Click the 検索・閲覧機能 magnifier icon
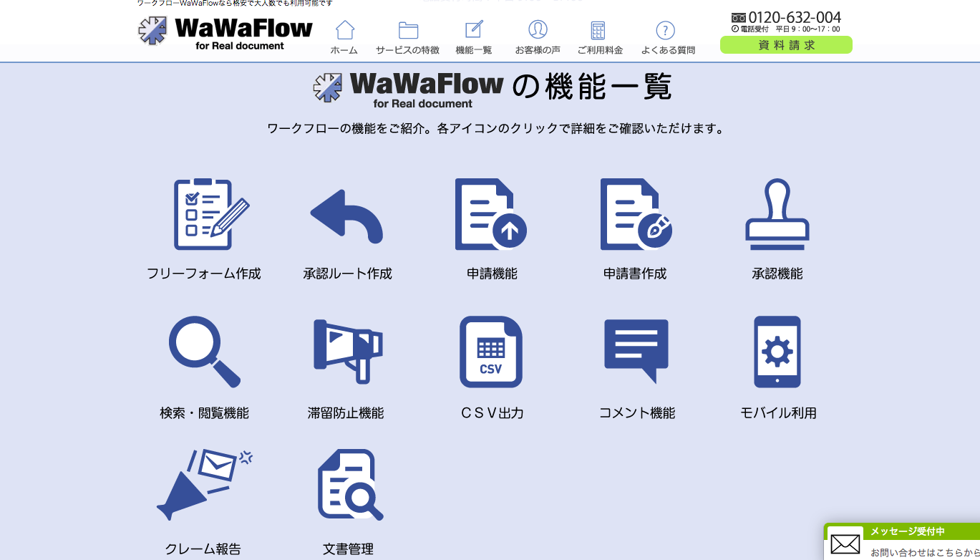Image resolution: width=980 pixels, height=560 pixels. pos(204,352)
